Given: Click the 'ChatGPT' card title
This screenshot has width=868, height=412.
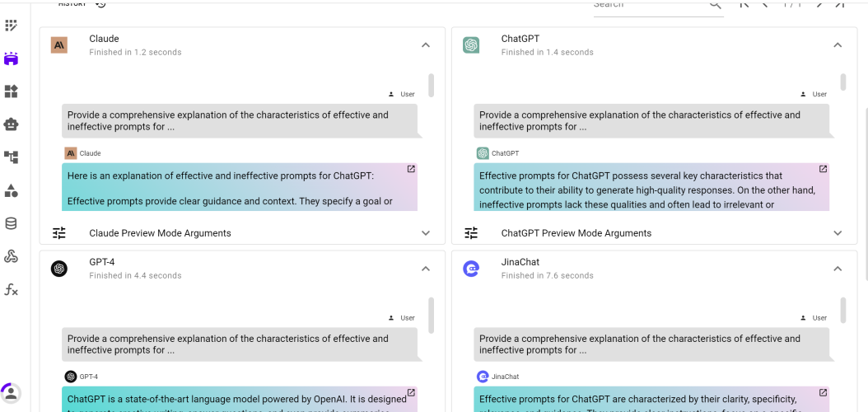Looking at the screenshot, I should pyautogui.click(x=520, y=39).
